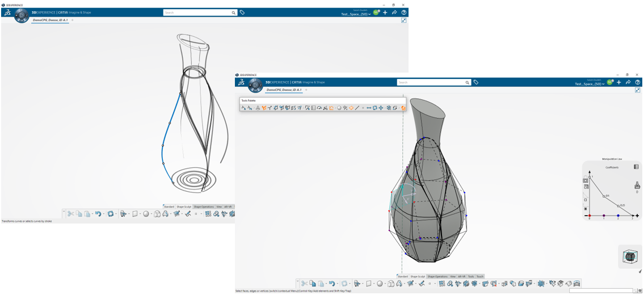644x295 pixels.
Task: Toggle the list icon in the Manipulation Law panel
Action: click(x=636, y=167)
